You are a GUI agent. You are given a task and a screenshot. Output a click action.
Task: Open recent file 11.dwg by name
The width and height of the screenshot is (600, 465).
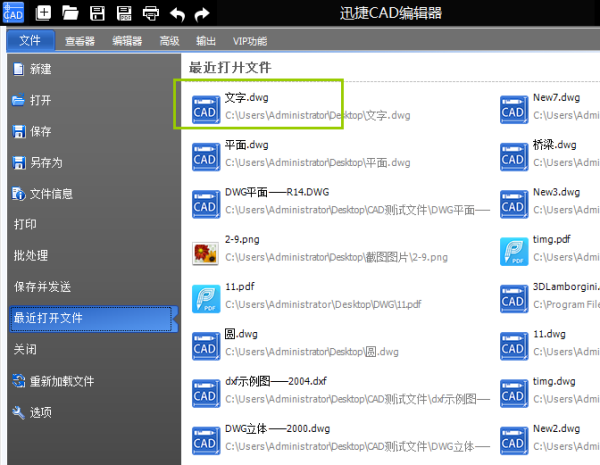click(x=549, y=334)
